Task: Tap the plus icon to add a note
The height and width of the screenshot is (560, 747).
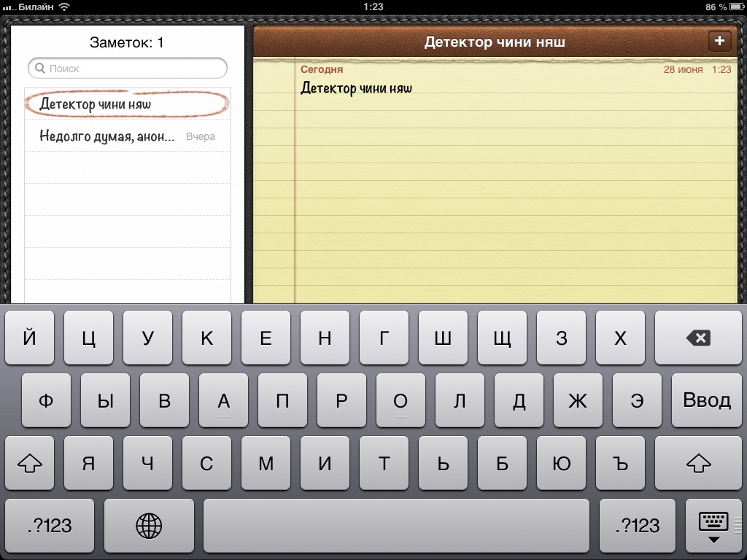Action: coord(719,41)
